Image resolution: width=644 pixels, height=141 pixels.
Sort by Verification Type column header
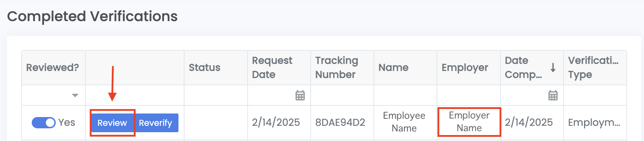593,67
